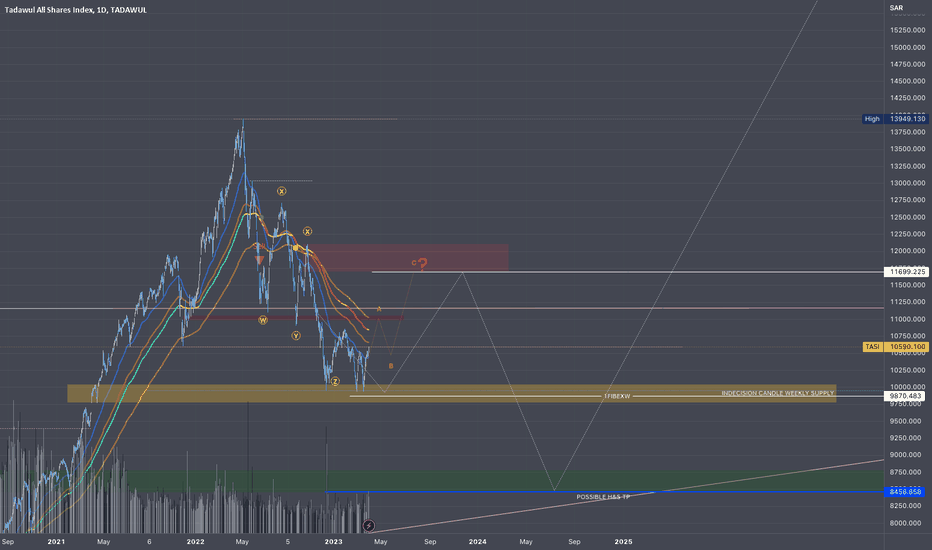Select the 11699.225 horizontal line label
Viewport: 932px width, 550px height.
pyautogui.click(x=906, y=272)
